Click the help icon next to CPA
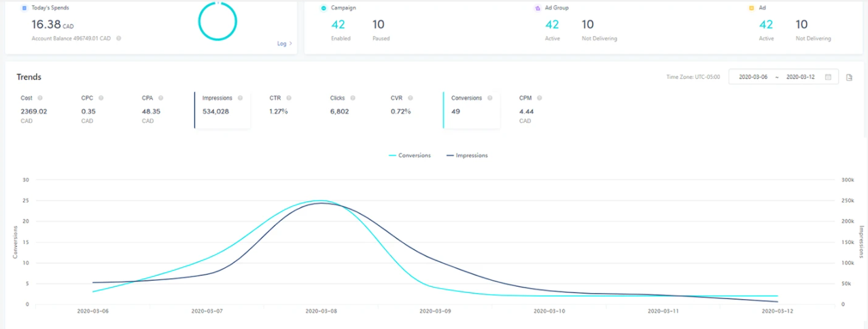This screenshot has width=868, height=329. (160, 98)
